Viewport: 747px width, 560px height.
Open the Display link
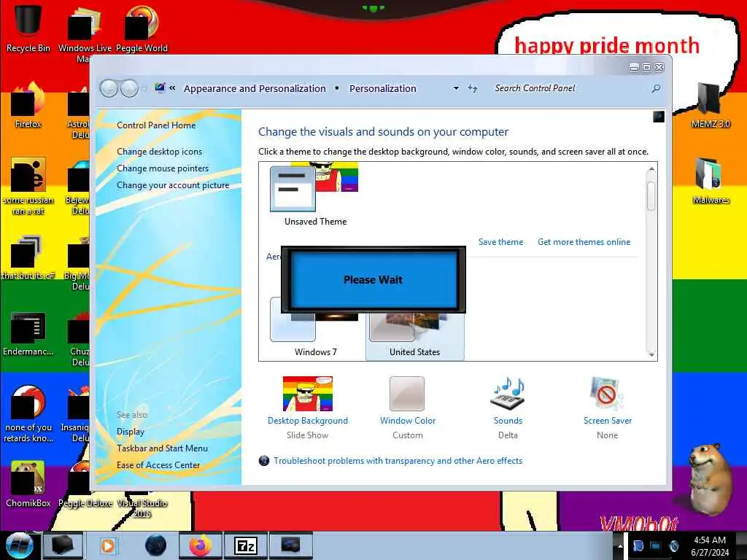click(x=131, y=432)
